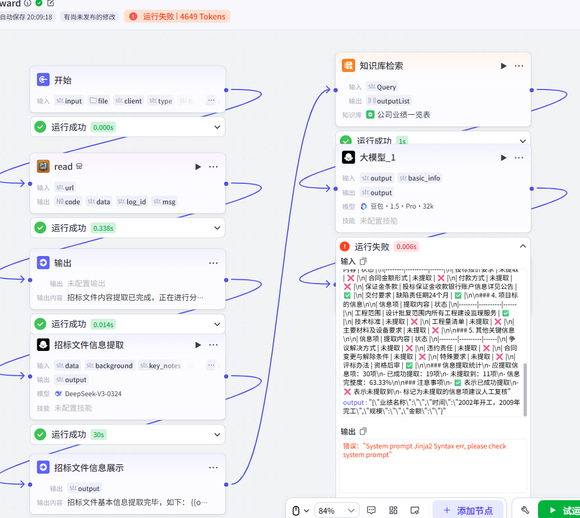580x518 pixels.
Task: Toggle the minimap icon in bottom toolbar
Action: (415, 510)
